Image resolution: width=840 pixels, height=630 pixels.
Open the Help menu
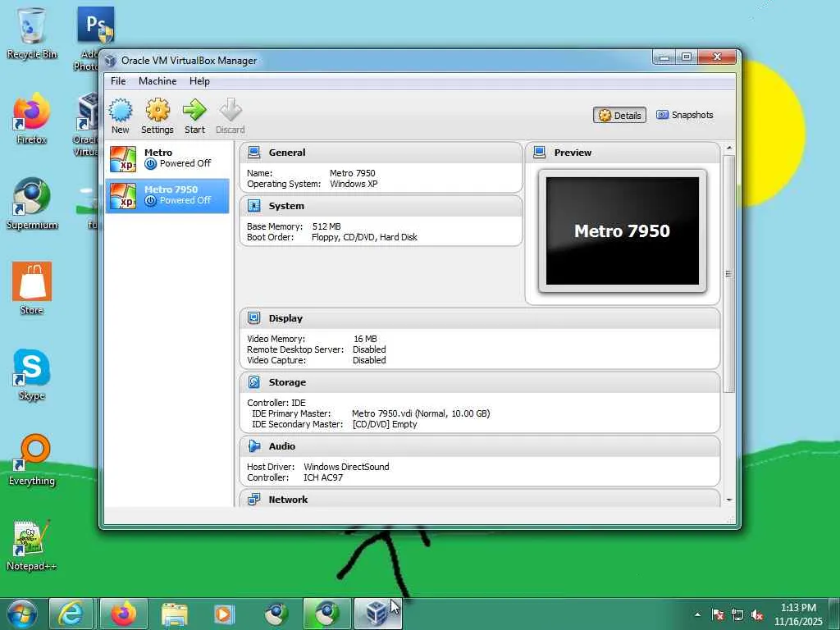(x=199, y=81)
